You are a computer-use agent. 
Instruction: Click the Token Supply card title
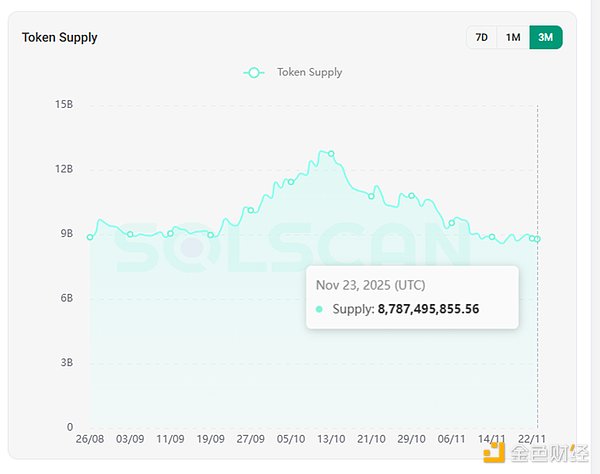click(x=60, y=37)
